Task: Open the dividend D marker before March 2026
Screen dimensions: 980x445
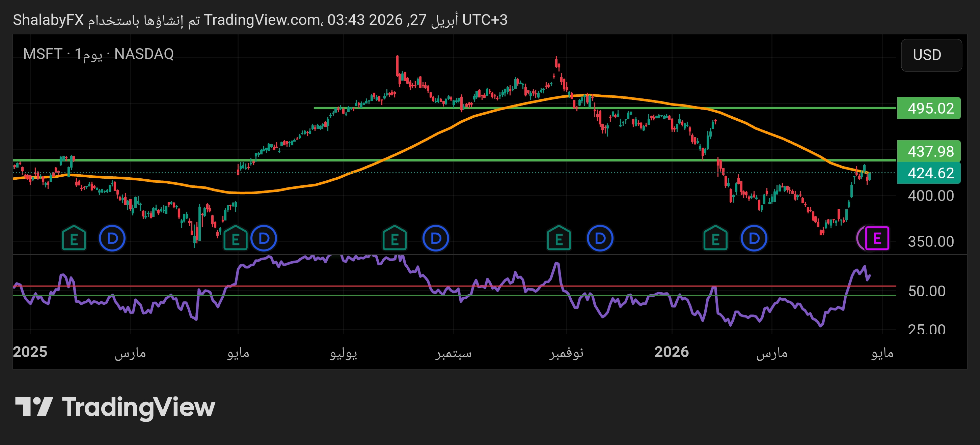Action: (x=754, y=239)
